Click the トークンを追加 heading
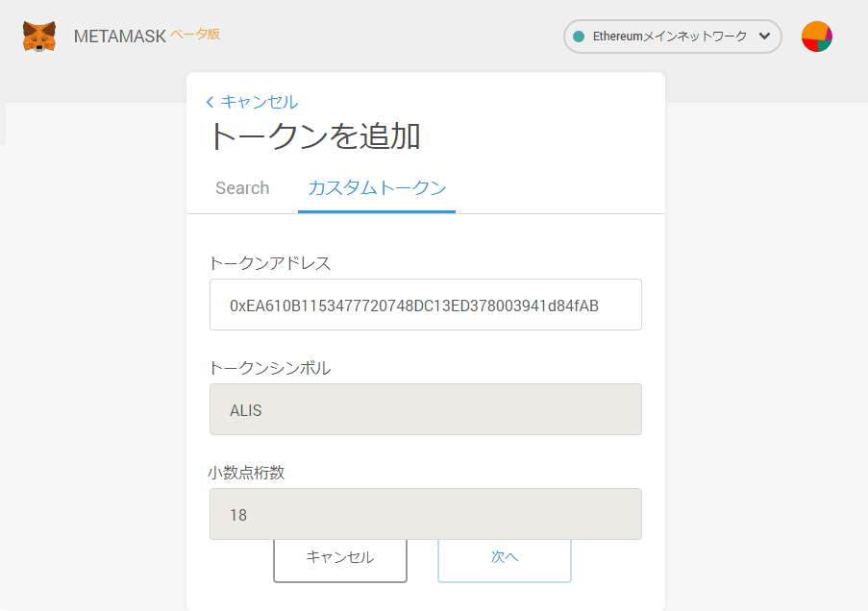 314,136
